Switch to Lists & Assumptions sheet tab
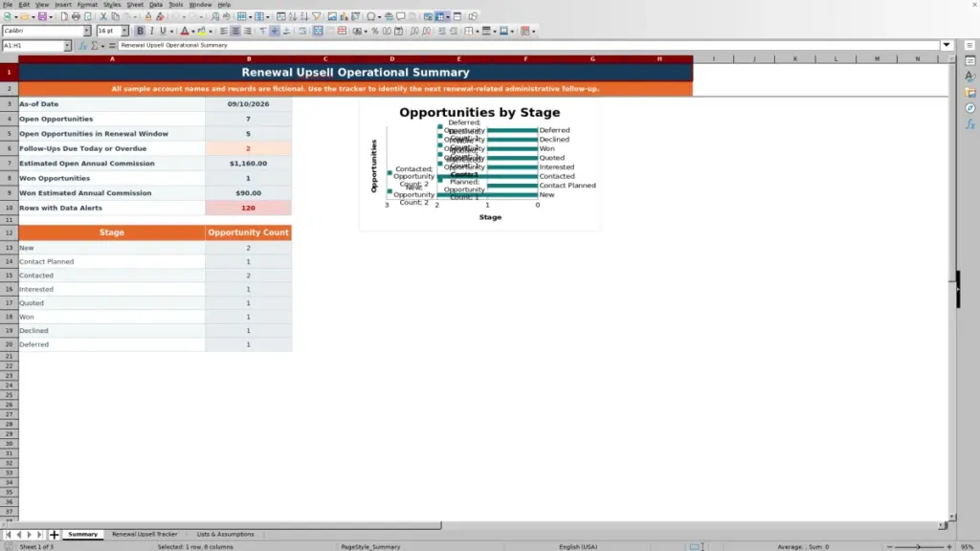 pos(225,534)
